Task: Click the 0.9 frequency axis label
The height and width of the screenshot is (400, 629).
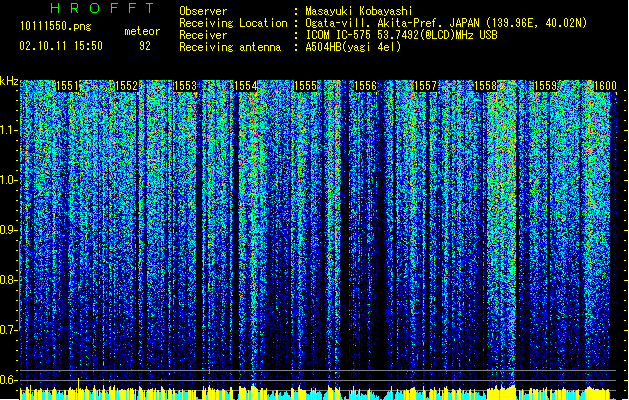Action: point(9,230)
